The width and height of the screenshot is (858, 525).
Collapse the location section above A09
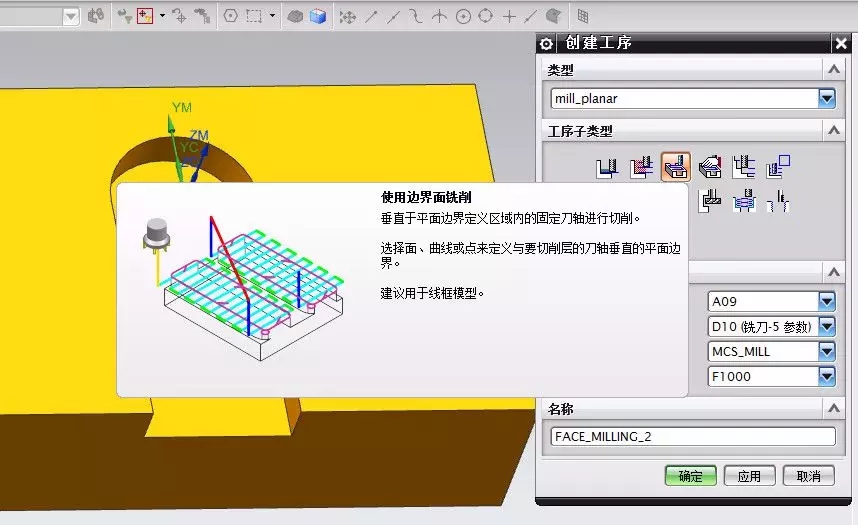click(834, 272)
